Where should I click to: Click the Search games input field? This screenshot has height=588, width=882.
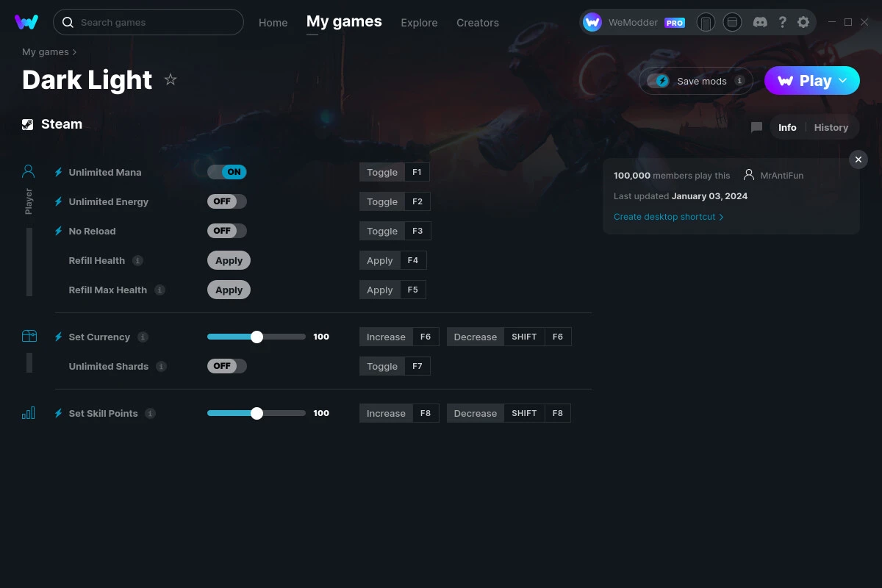pos(148,22)
